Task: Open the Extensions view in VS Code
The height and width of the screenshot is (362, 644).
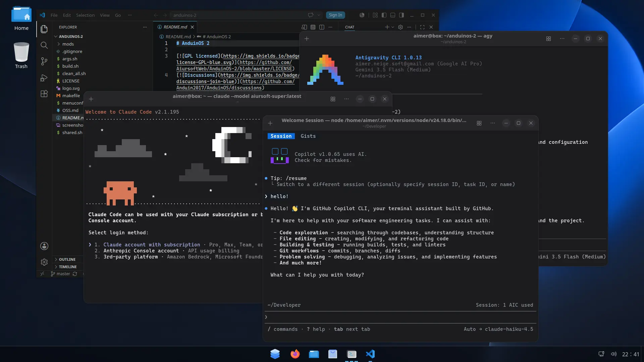Action: coord(44,94)
